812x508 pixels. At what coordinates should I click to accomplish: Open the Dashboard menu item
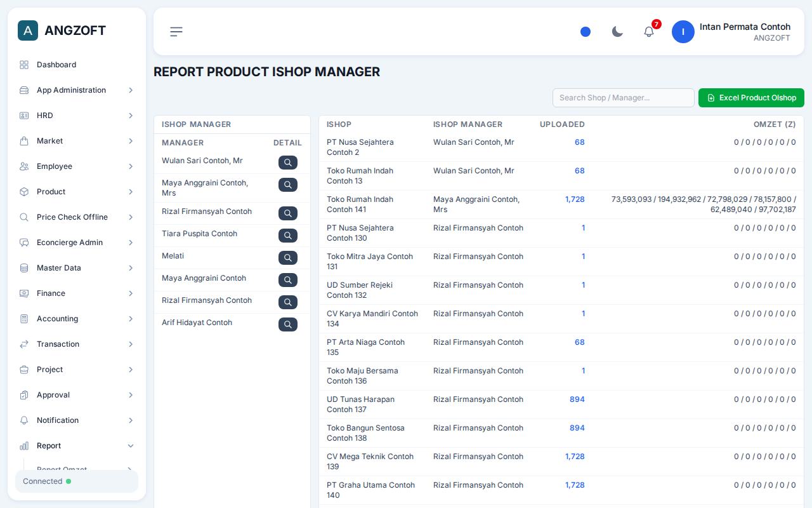point(77,65)
